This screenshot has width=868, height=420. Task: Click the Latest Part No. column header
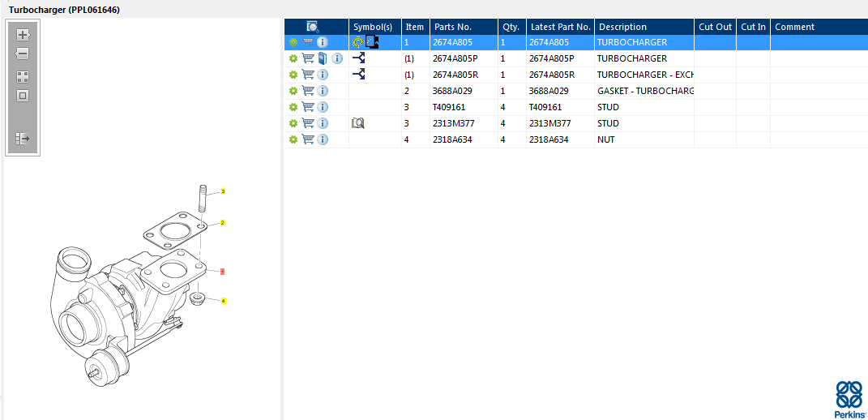pyautogui.click(x=560, y=27)
